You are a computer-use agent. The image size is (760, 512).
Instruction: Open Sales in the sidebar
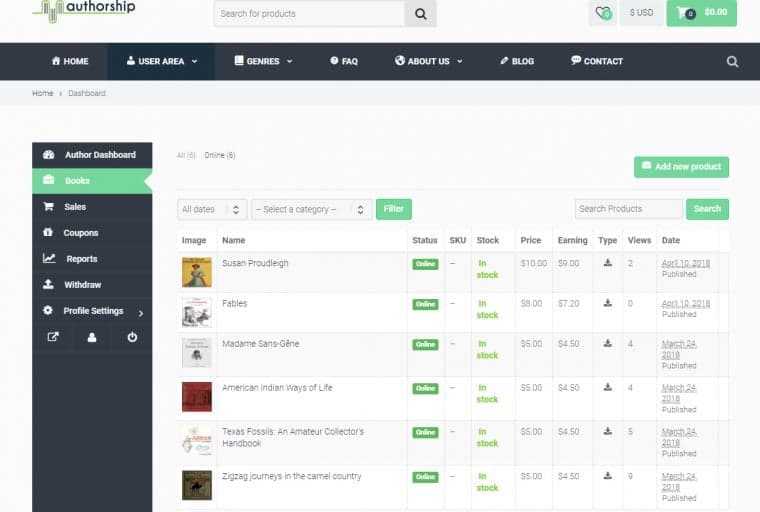(x=92, y=207)
